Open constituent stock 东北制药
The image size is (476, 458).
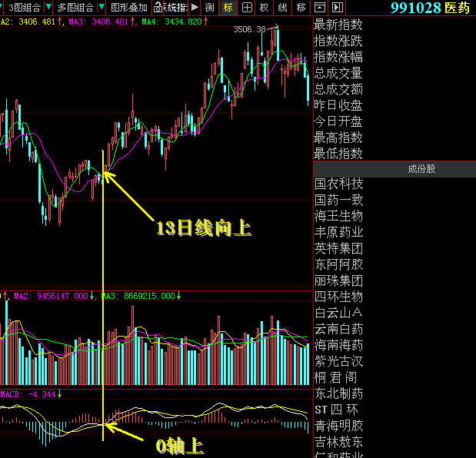[x=339, y=393]
